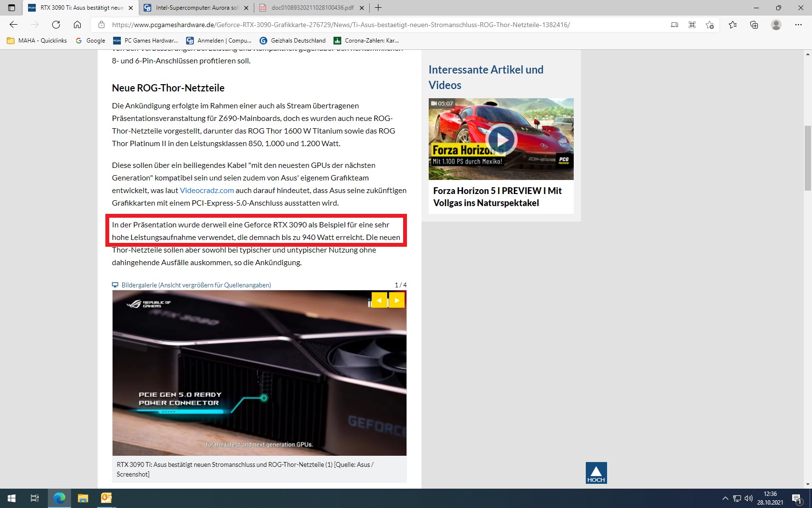Open the PC Games Hardware bookmark
Image resolution: width=812 pixels, height=508 pixels.
click(146, 41)
